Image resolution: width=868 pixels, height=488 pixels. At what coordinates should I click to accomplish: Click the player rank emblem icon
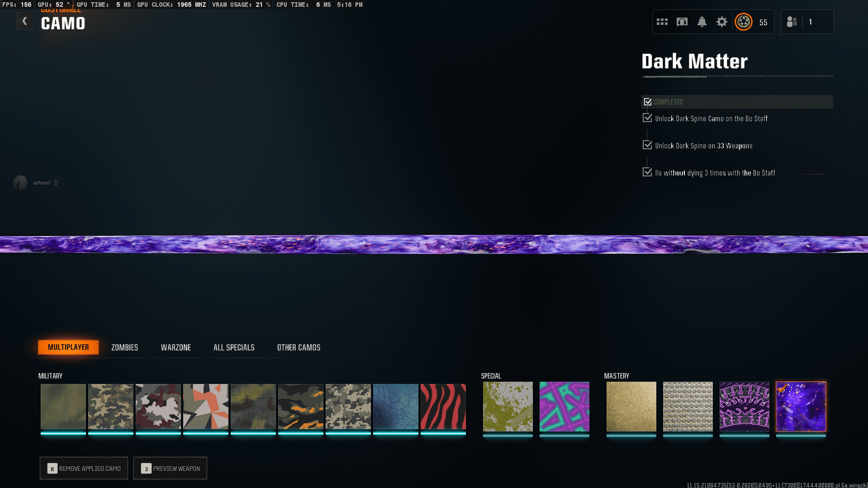(x=743, y=22)
